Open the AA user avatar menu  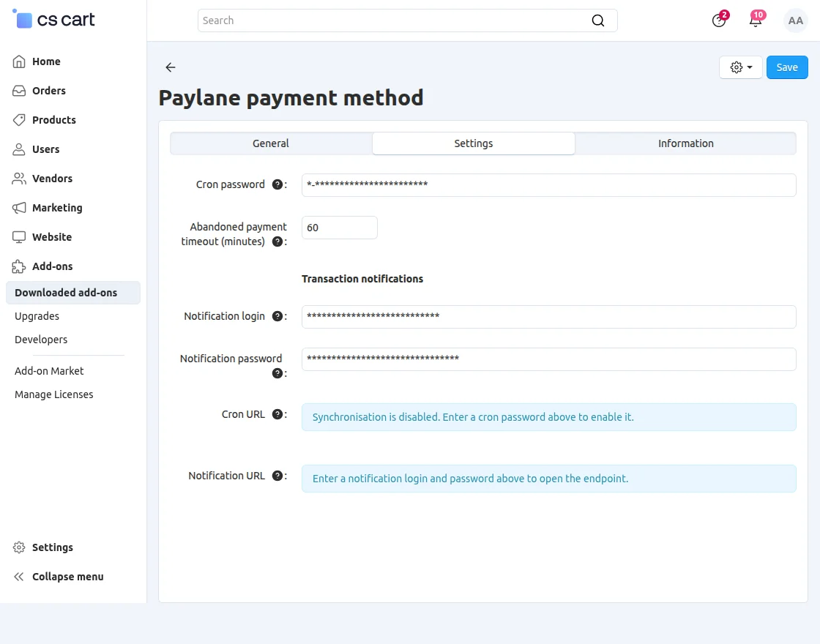point(795,20)
